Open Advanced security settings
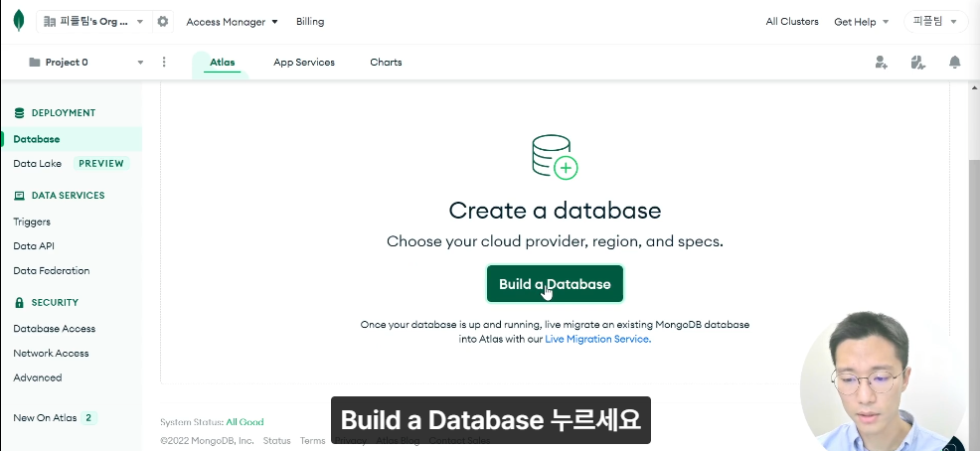 coord(38,377)
